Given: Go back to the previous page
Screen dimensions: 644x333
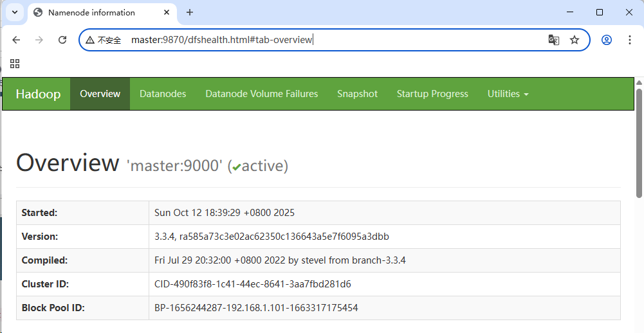Looking at the screenshot, I should coord(16,40).
